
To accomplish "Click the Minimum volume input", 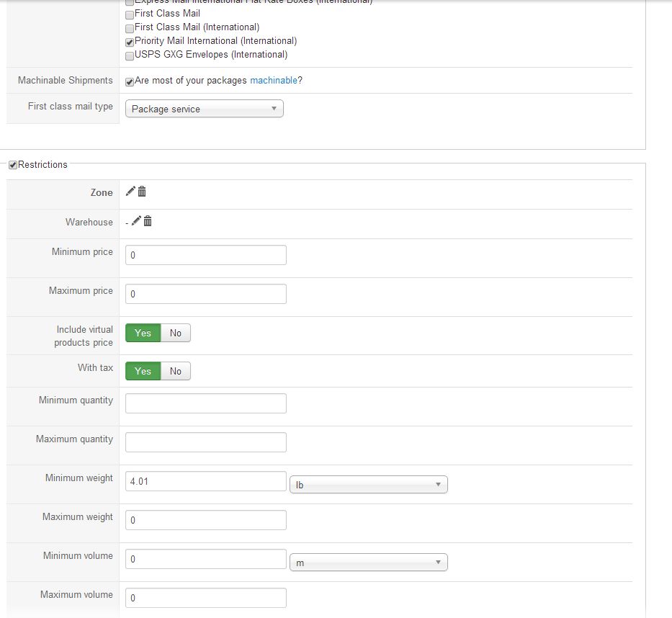I will click(x=206, y=559).
